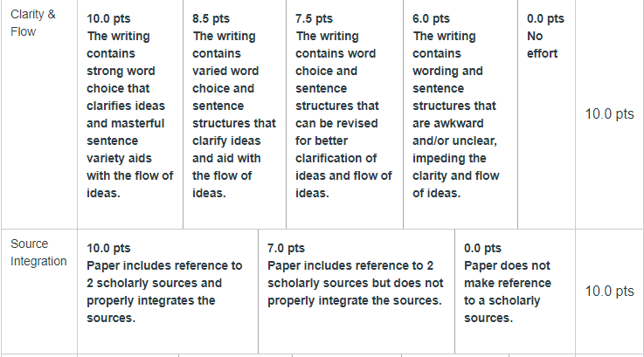Click 'strong word choice' description text
Viewport: 644px width, 357px height.
coord(121,79)
